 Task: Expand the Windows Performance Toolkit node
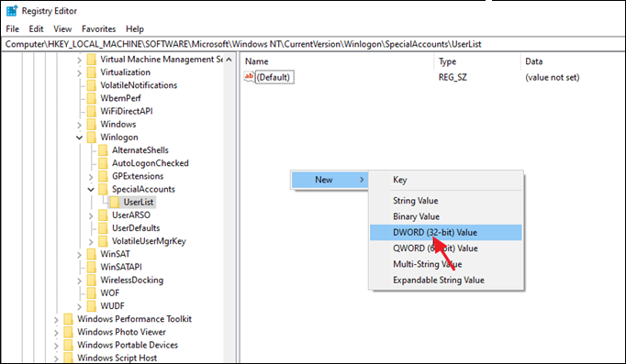(x=56, y=320)
